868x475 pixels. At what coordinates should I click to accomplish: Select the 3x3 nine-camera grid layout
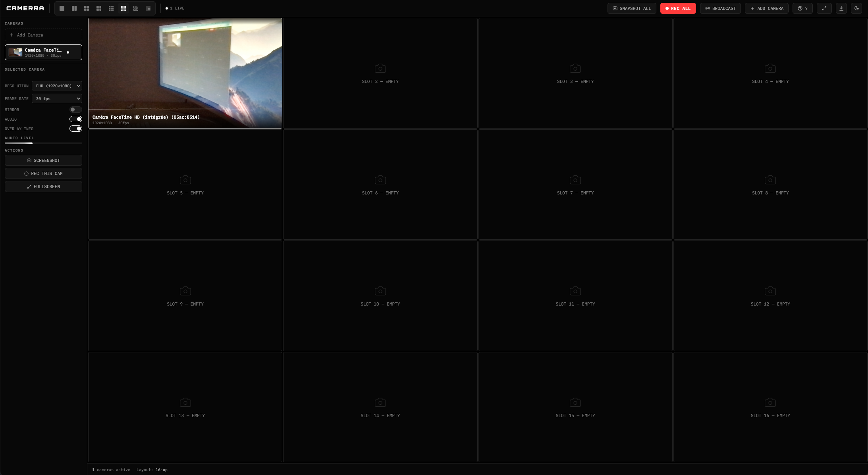111,8
